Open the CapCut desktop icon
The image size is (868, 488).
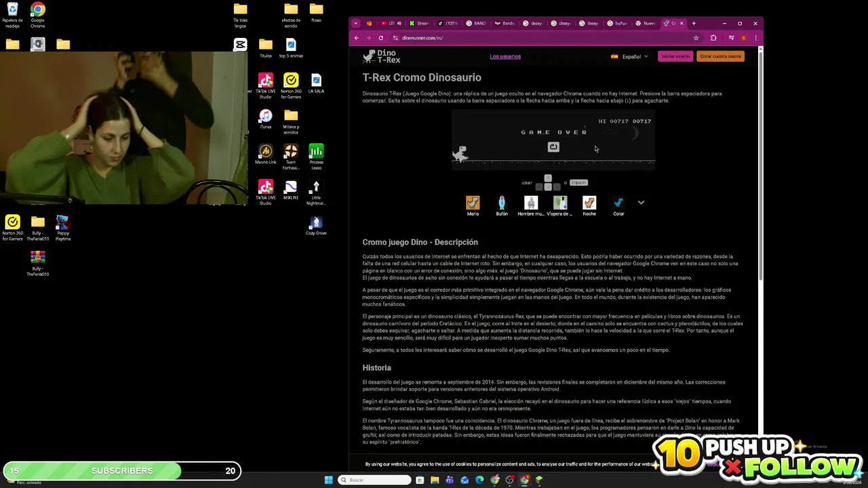(x=240, y=45)
